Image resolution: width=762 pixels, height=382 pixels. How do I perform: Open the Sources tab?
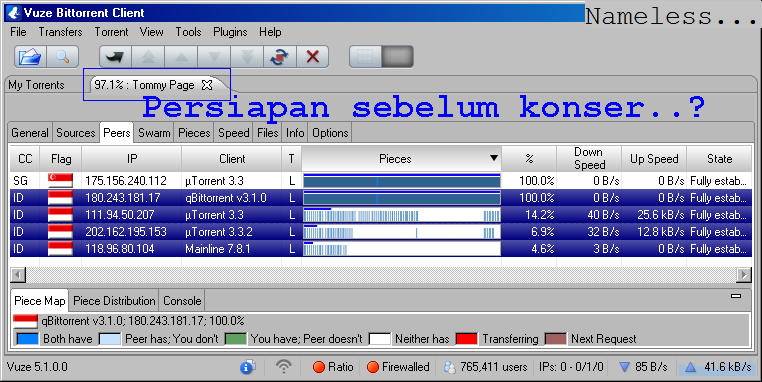click(76, 133)
